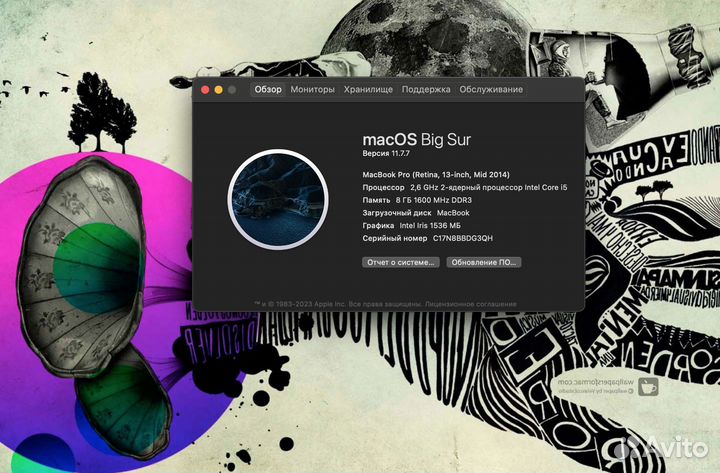Screen dimensions: 720x473
Task: Click the macOS Big Sur circular icon
Action: pyautogui.click(x=278, y=199)
